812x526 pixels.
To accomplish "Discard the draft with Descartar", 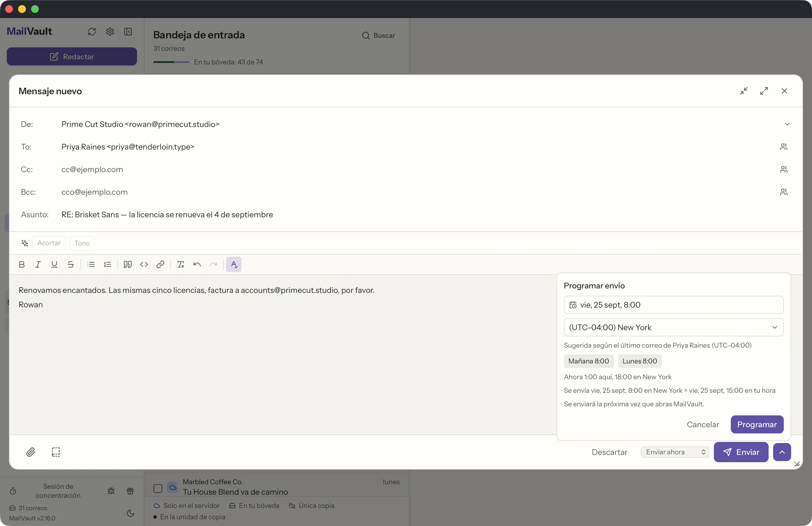I will click(x=609, y=452).
